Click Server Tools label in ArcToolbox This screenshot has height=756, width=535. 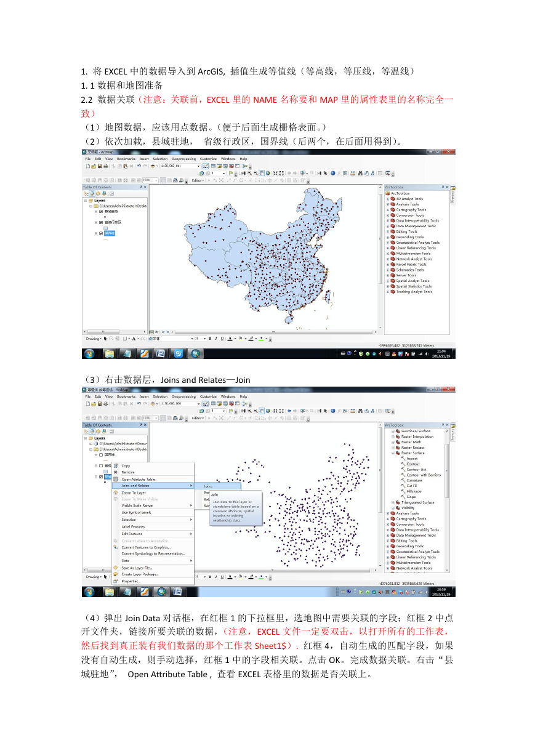406,275
